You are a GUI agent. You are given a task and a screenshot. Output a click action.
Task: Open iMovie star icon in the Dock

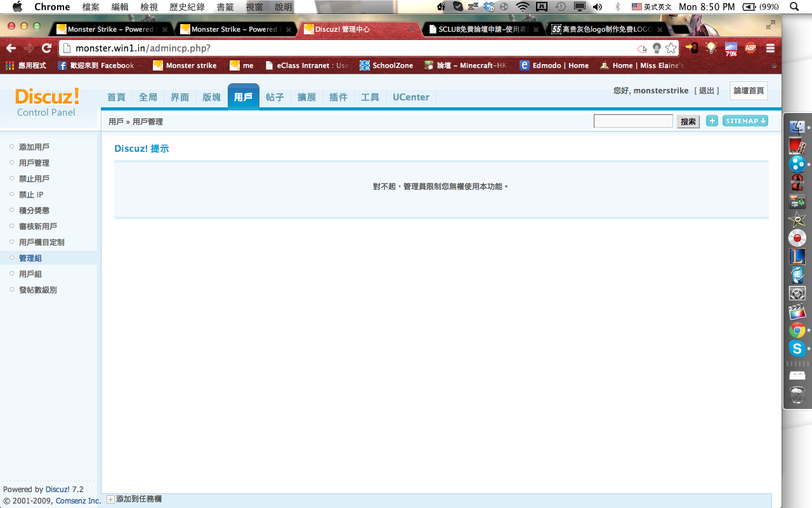pyautogui.click(x=797, y=220)
